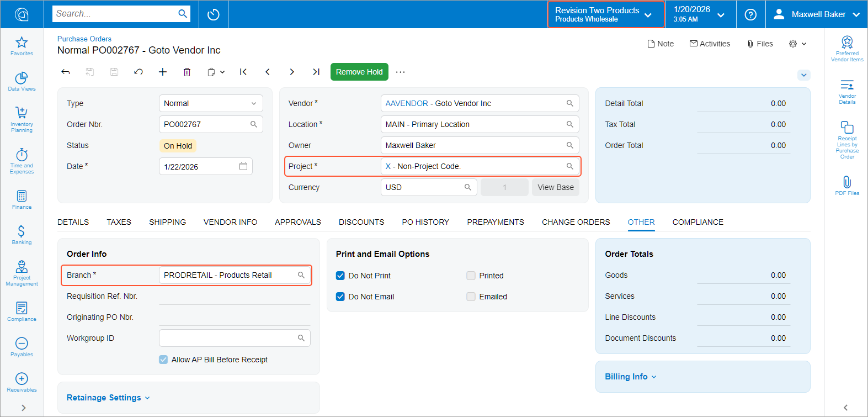Open more actions ellipsis menu

pos(401,72)
